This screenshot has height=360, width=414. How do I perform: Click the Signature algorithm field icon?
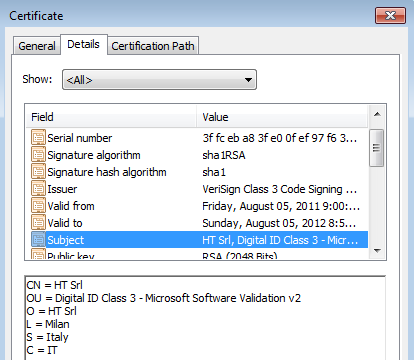coord(38,155)
